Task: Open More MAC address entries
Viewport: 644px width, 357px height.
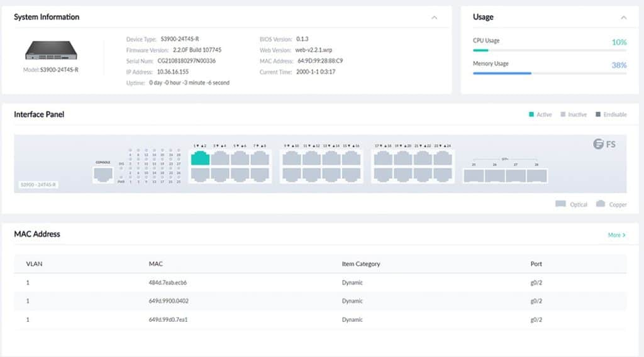Action: tap(616, 235)
